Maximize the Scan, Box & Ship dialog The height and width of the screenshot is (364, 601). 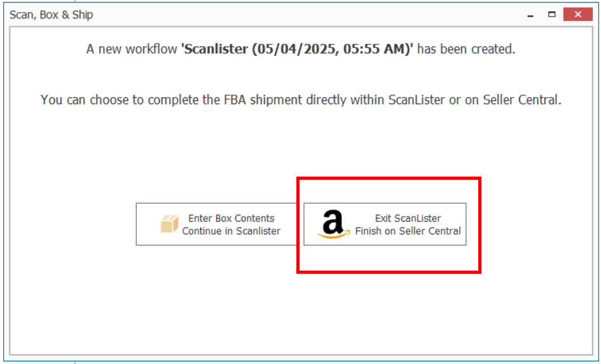click(551, 15)
